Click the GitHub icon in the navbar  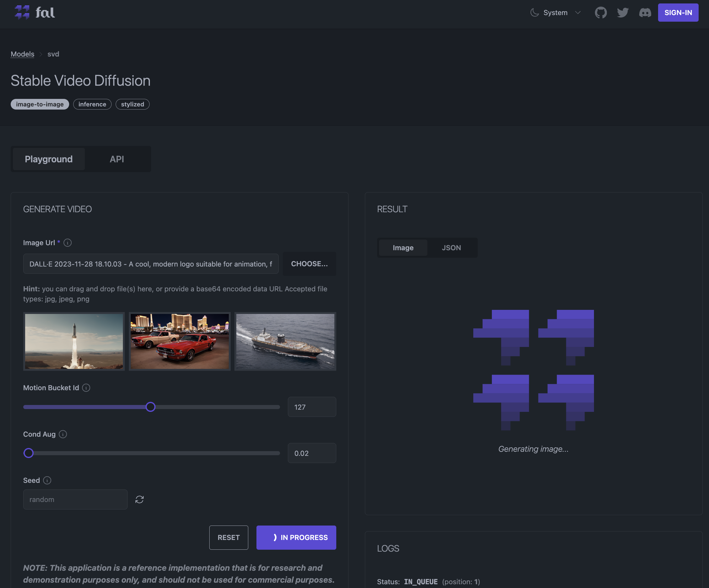601,13
